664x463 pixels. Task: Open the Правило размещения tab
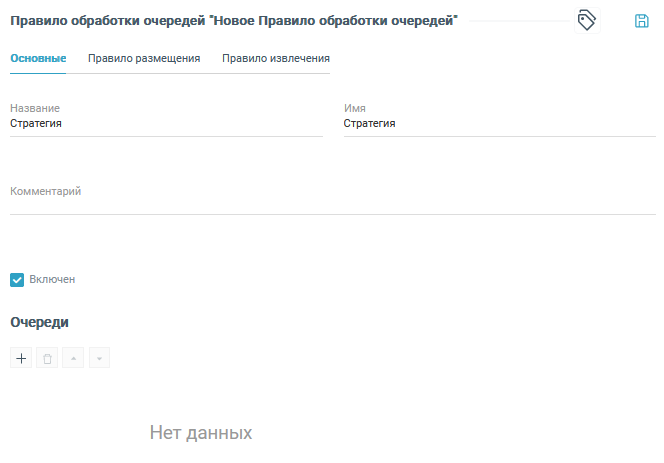(x=144, y=58)
